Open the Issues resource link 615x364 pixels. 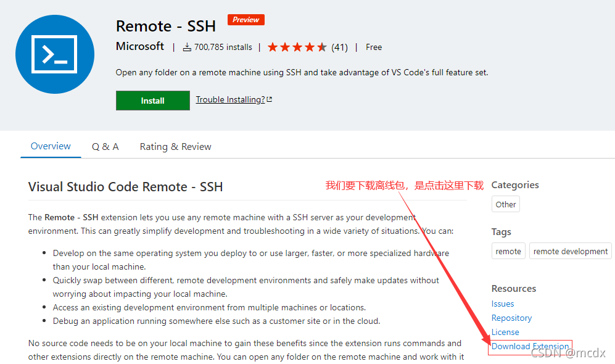[503, 304]
